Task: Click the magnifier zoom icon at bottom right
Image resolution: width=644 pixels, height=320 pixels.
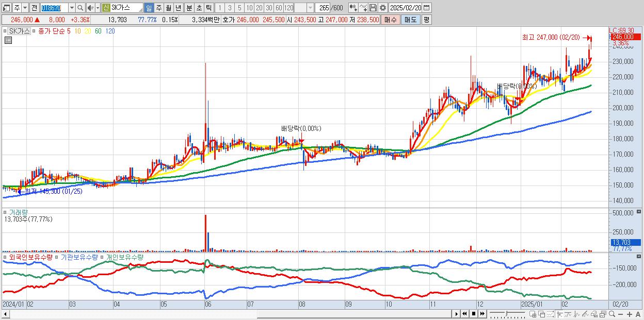Action: 611,314
